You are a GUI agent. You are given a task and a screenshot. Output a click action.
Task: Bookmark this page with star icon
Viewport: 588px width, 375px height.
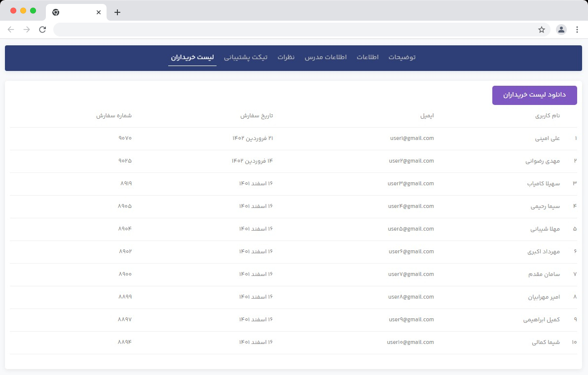542,30
